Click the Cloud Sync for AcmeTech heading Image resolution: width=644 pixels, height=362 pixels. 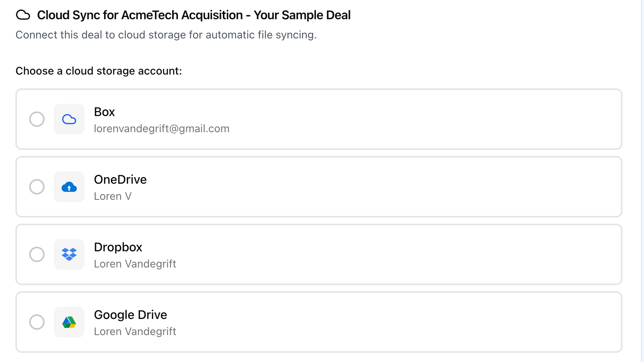194,15
